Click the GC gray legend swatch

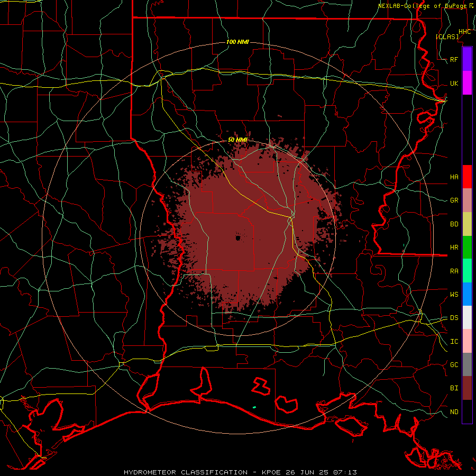click(x=467, y=364)
